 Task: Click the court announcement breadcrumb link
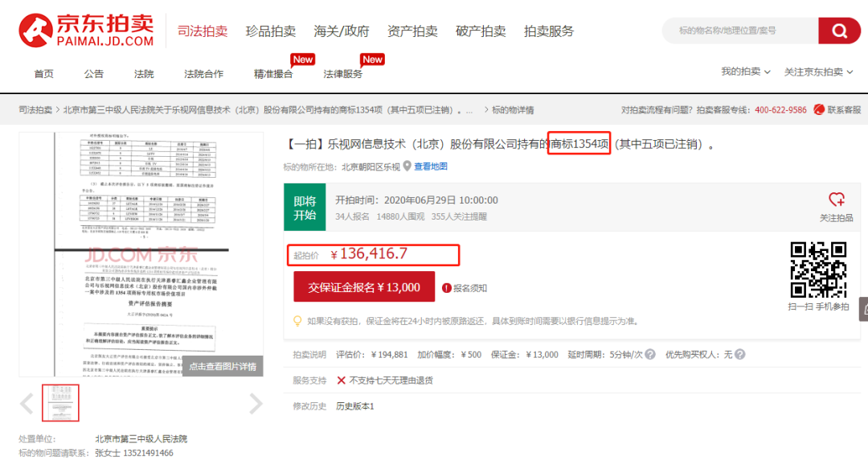tap(268, 109)
